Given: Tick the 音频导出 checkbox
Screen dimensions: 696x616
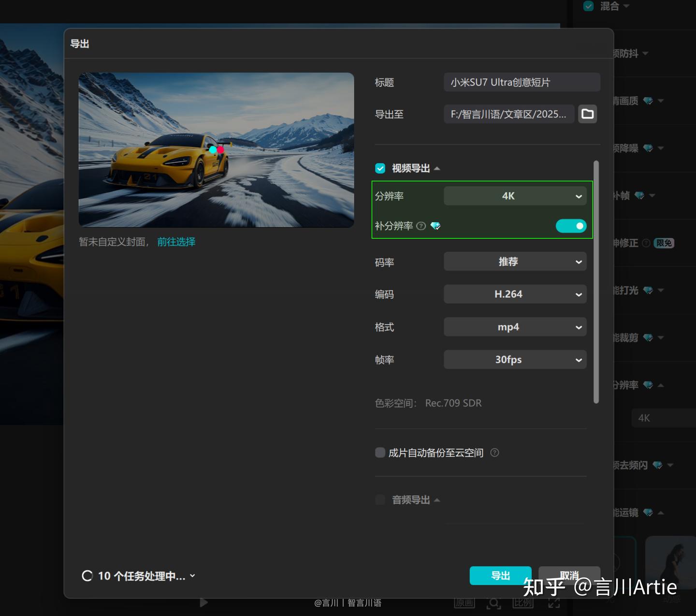Looking at the screenshot, I should (x=380, y=500).
